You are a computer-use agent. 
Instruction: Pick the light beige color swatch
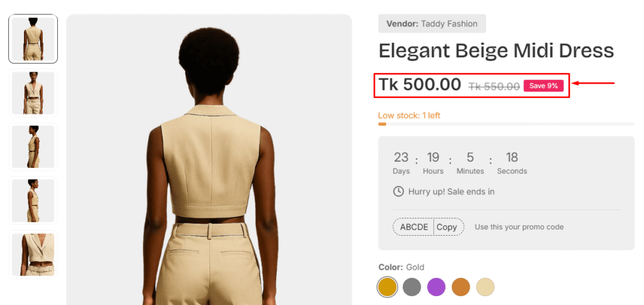pos(485,287)
